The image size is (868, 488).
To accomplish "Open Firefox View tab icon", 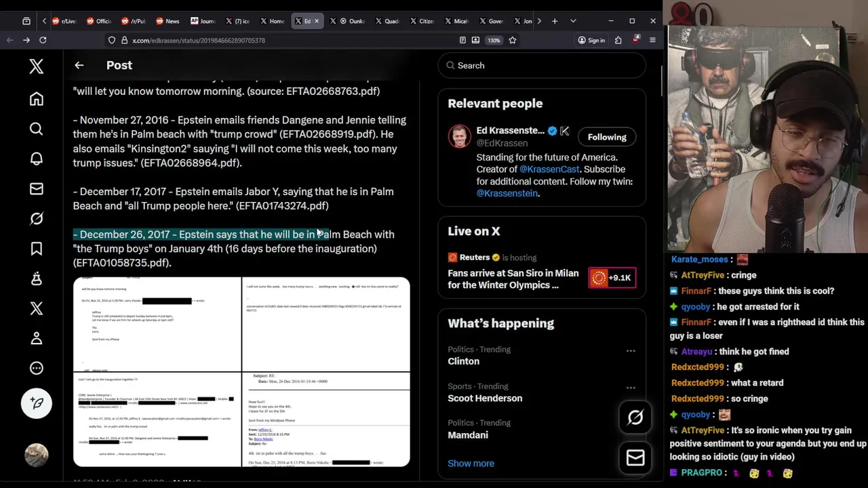I will (x=26, y=21).
